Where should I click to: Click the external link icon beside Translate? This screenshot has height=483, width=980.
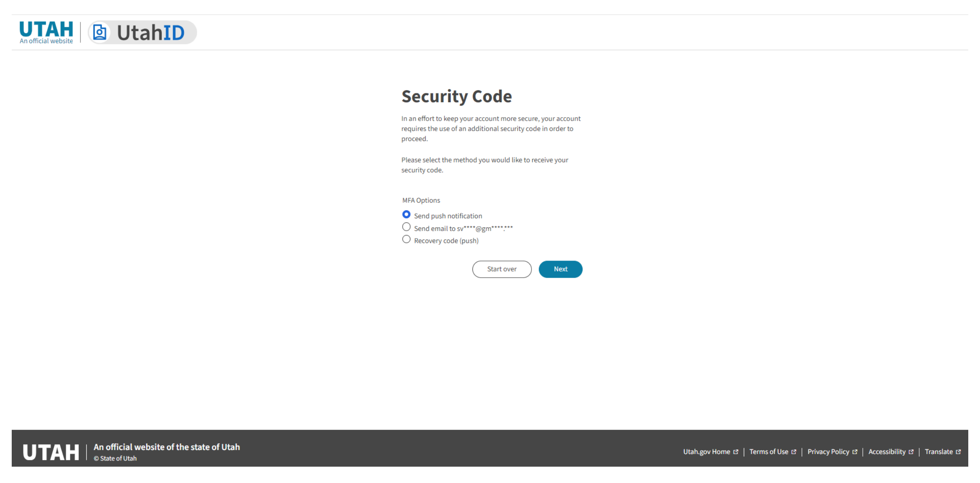point(959,452)
